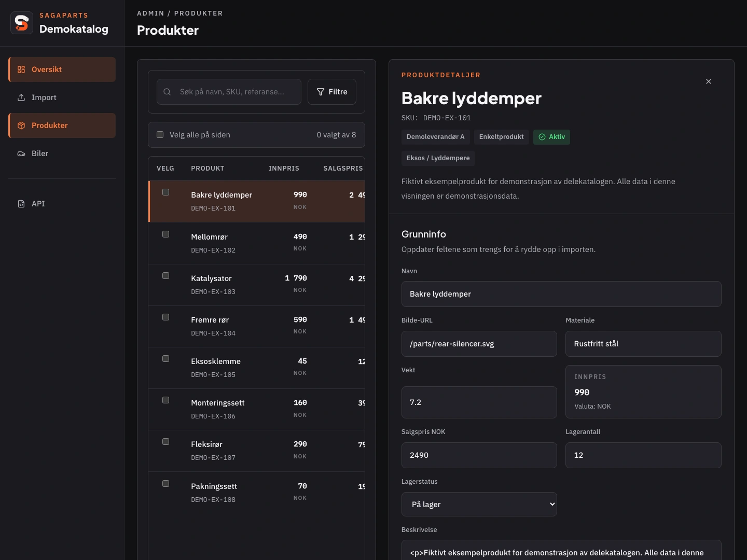Go to Biler in the sidebar

[62, 153]
